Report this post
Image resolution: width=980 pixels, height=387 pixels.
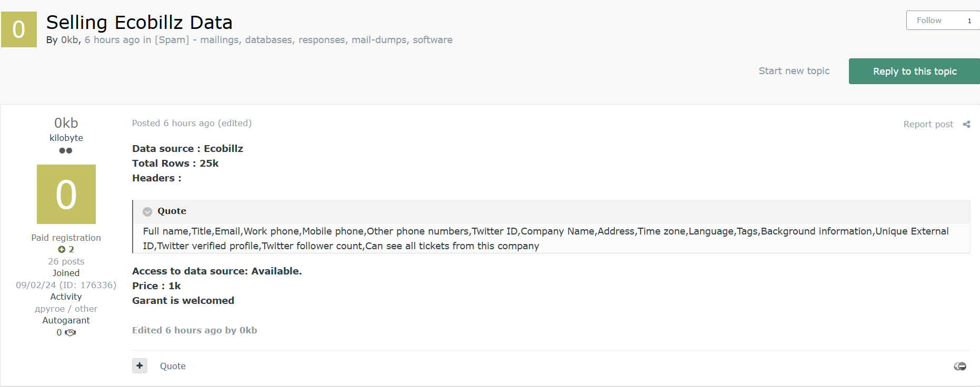tap(928, 124)
